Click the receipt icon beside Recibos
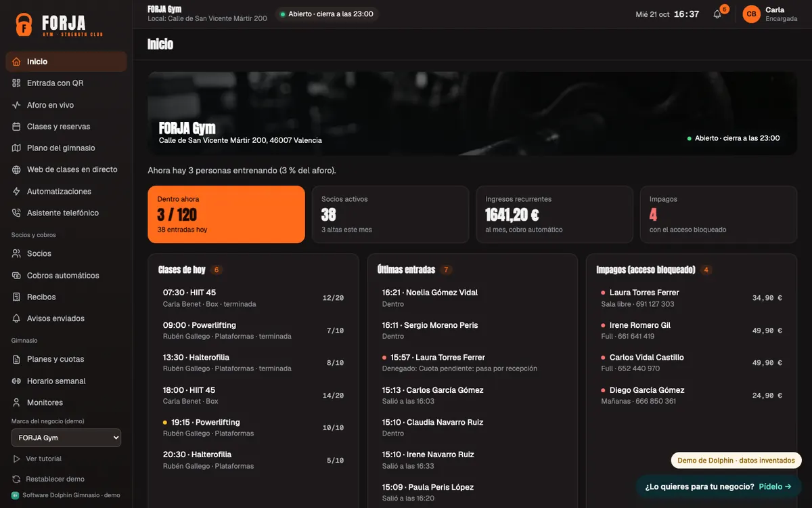 click(x=16, y=297)
